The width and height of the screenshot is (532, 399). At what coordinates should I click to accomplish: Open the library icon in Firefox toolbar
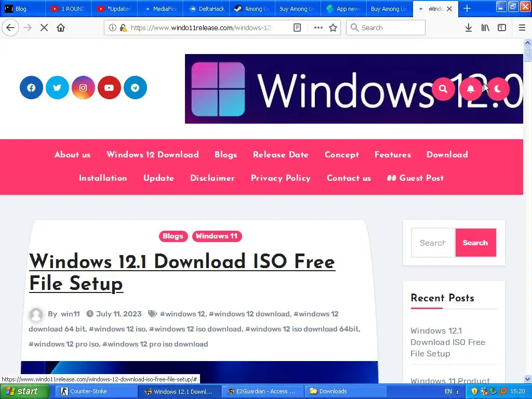[485, 28]
